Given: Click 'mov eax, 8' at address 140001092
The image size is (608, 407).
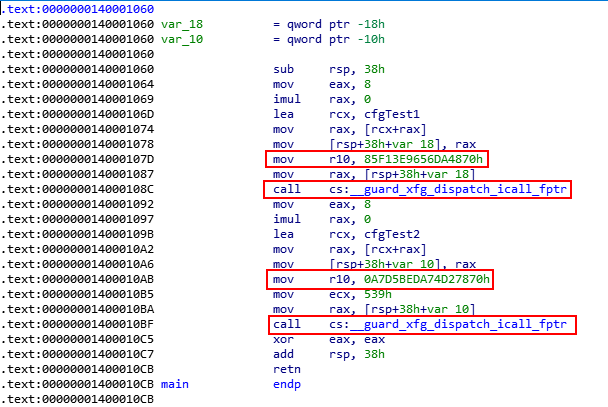Looking at the screenshot, I should [x=322, y=205].
